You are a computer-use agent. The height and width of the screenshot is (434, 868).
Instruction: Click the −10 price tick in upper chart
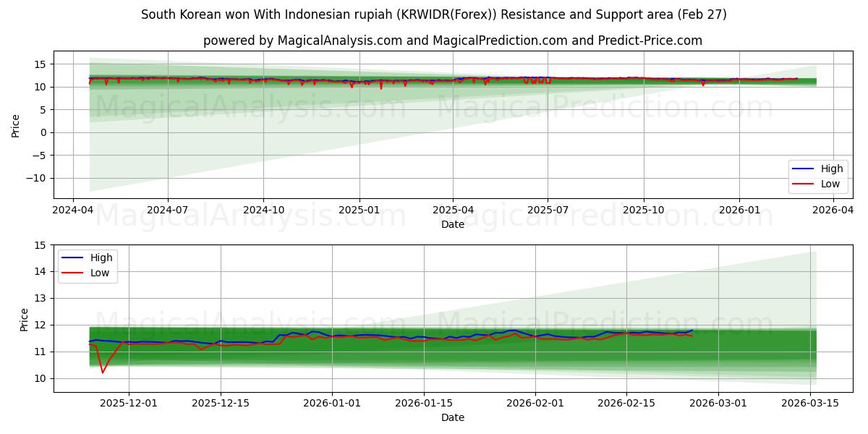[38, 178]
